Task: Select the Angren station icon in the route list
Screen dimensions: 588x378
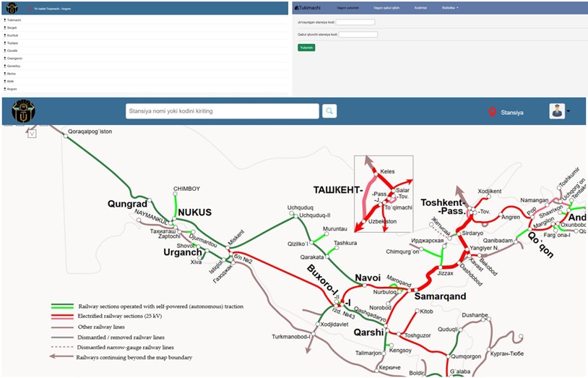Action: coord(5,89)
